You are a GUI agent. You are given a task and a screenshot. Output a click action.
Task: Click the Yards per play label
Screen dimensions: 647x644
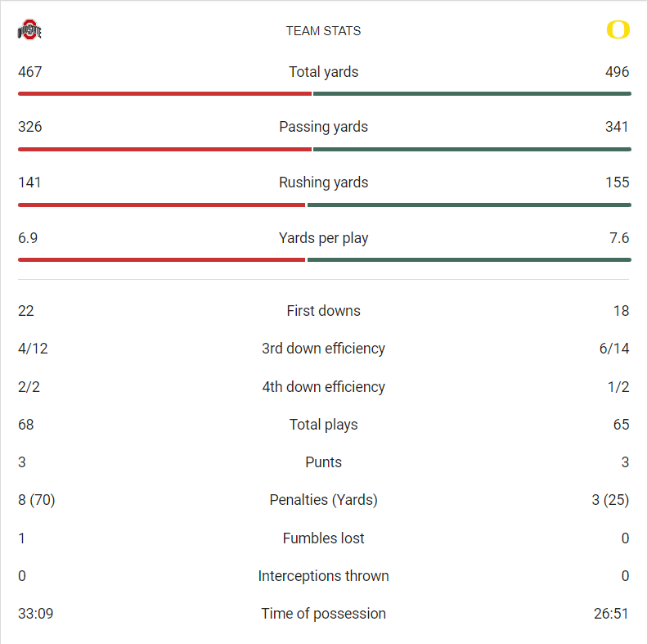tap(323, 238)
